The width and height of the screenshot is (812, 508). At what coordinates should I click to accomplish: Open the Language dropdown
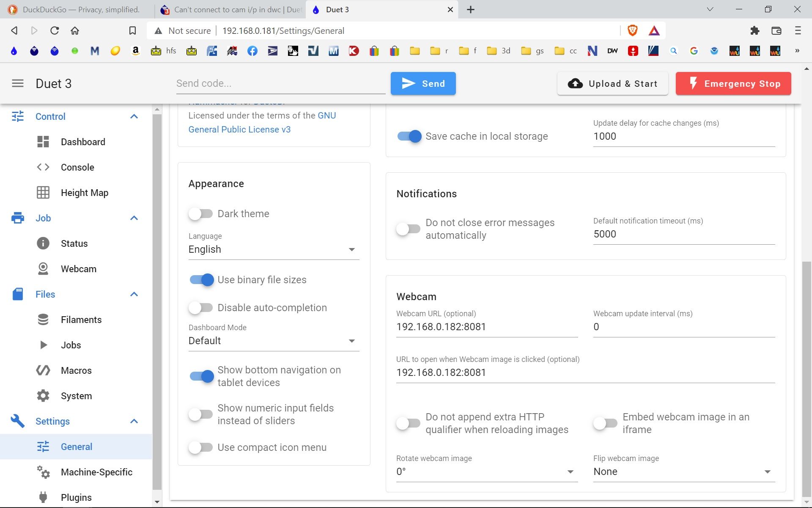pyautogui.click(x=274, y=249)
